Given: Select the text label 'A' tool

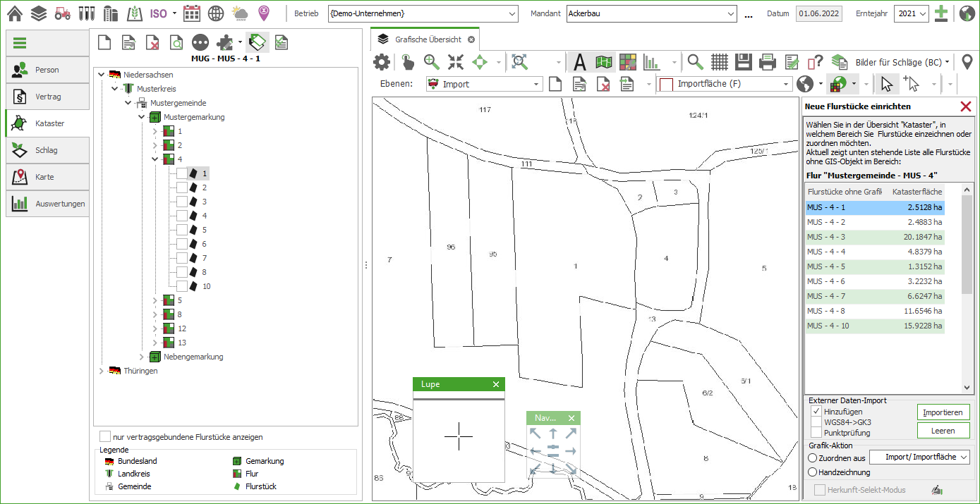Looking at the screenshot, I should pos(580,62).
